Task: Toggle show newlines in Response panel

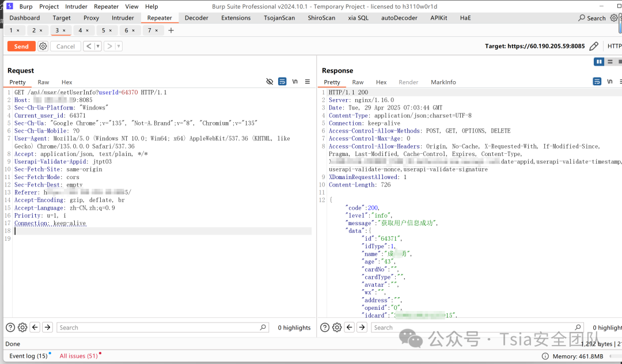Action: click(x=610, y=81)
